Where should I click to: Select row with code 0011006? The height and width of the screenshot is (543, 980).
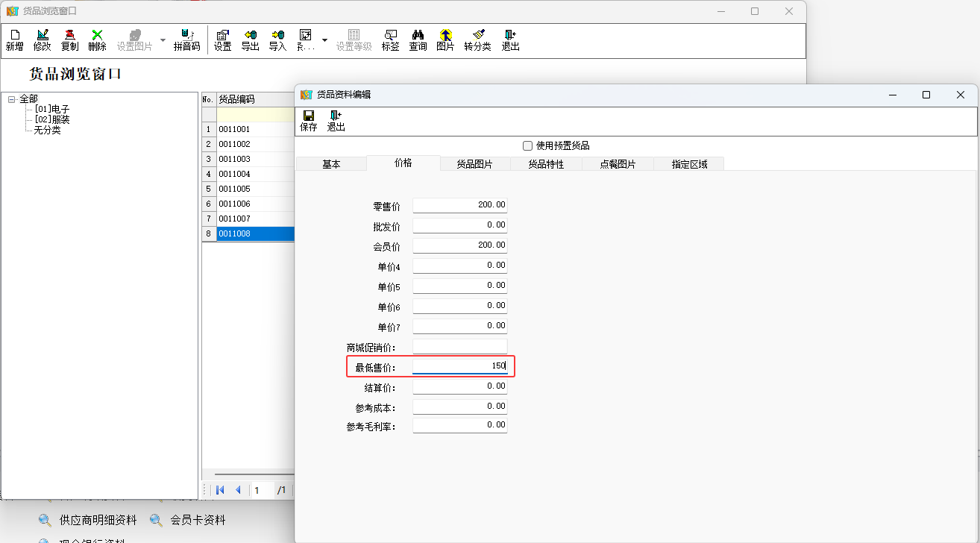255,204
